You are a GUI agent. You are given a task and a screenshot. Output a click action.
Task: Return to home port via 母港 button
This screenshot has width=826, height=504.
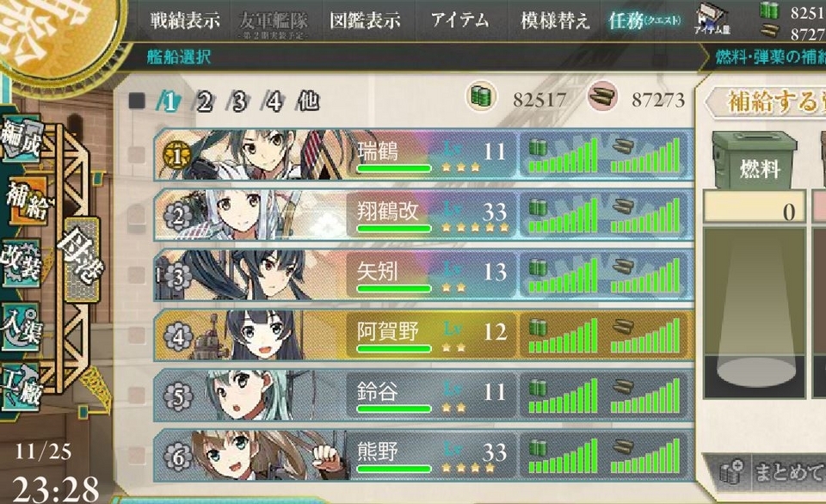point(82,258)
